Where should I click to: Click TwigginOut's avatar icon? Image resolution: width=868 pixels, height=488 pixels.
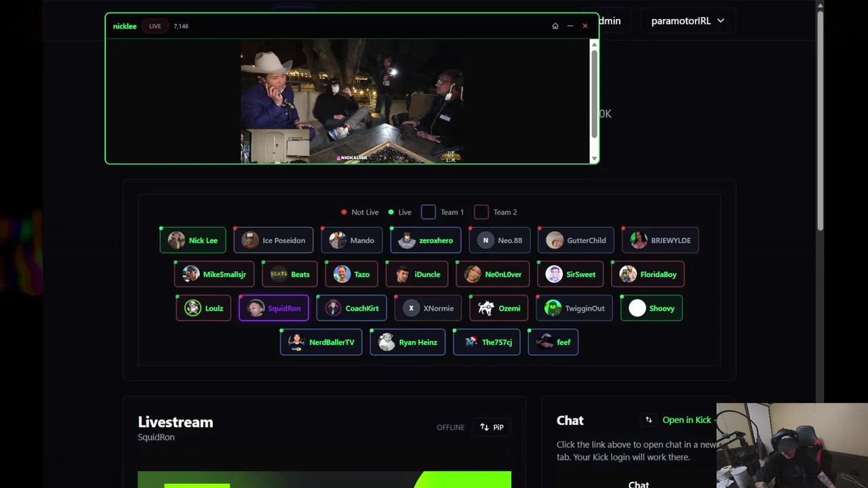(x=553, y=308)
